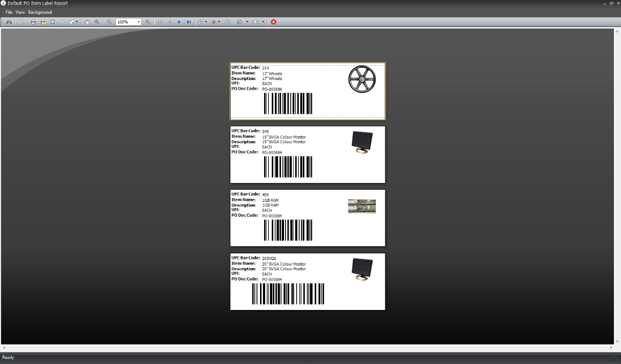Jump to last page

[x=189, y=22]
